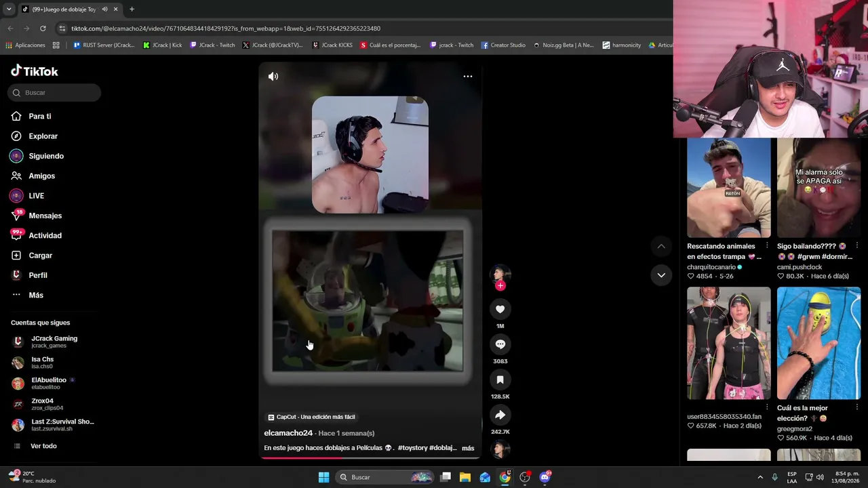
Task: Open the JCrack KICKS bookmark
Action: (332, 45)
